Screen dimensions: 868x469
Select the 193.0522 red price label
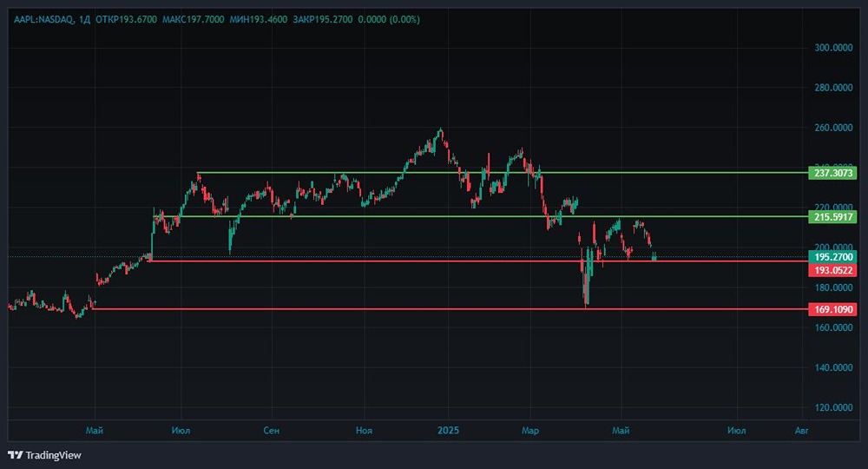click(832, 270)
